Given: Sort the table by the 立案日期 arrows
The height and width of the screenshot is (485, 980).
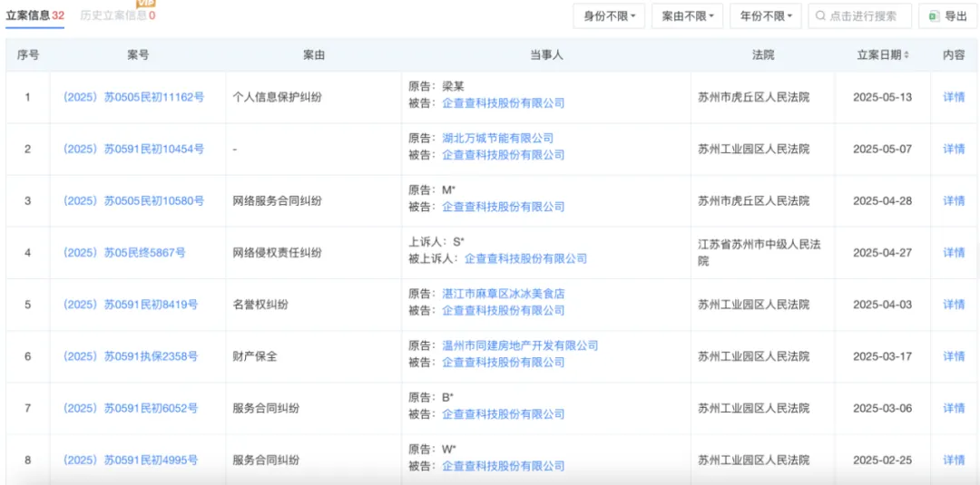Looking at the screenshot, I should (x=906, y=55).
